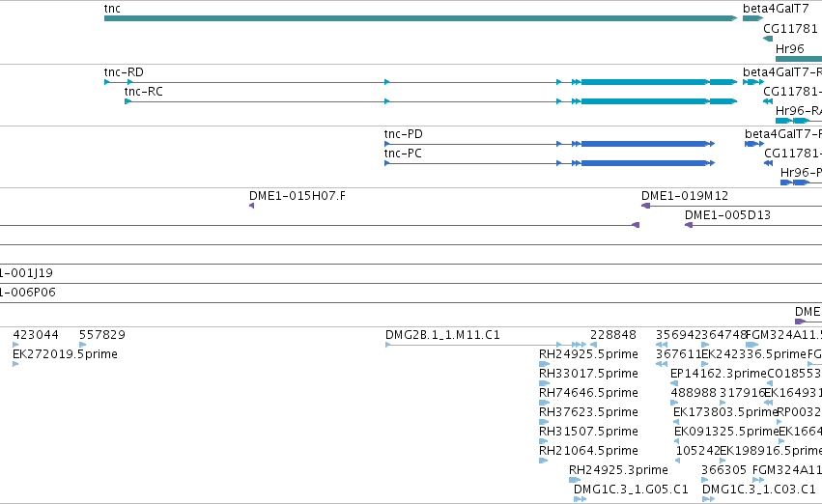This screenshot has height=504, width=822.
Task: Click EST feature 557829
Action: coord(82,345)
